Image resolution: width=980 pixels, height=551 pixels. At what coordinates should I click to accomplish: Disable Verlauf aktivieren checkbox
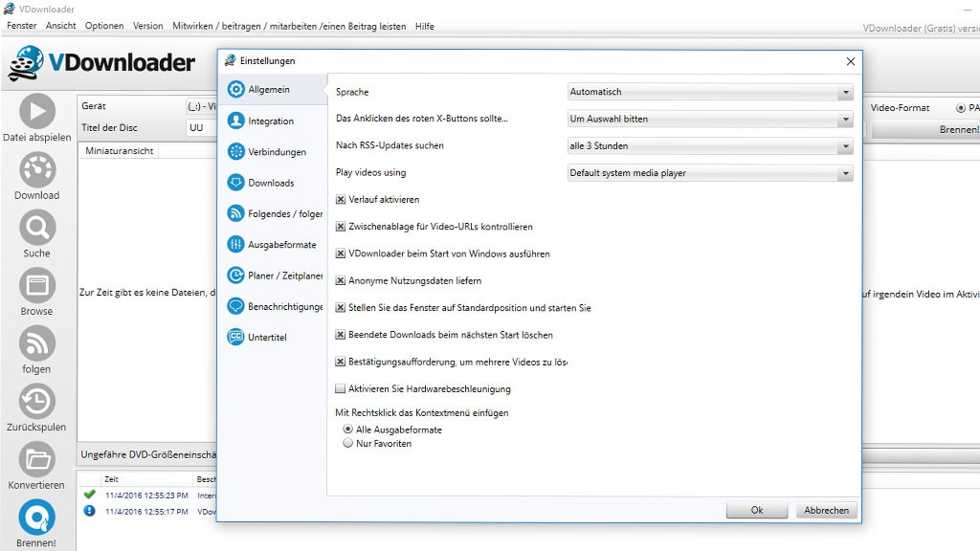tap(341, 199)
